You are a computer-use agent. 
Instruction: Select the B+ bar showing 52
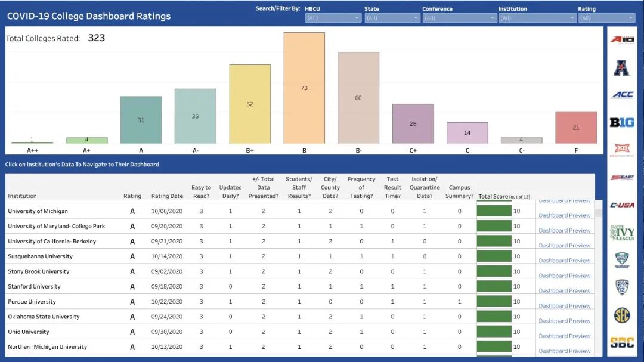(x=250, y=104)
